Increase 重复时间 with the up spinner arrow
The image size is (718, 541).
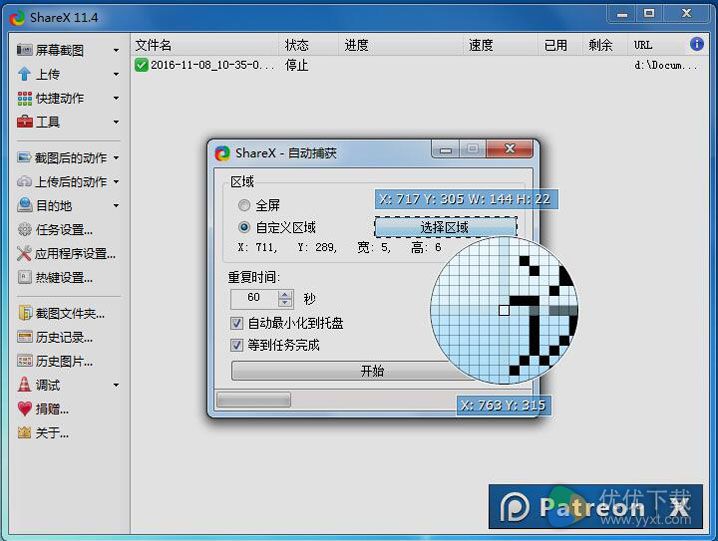coord(285,294)
